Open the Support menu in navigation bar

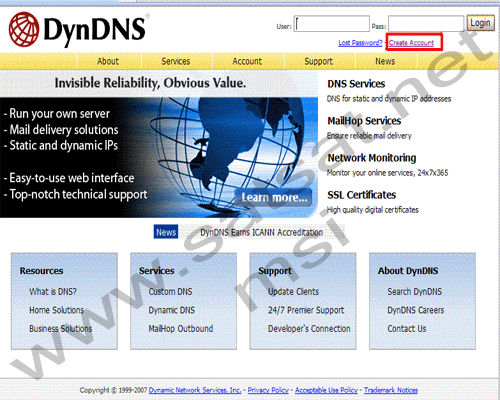tap(318, 61)
